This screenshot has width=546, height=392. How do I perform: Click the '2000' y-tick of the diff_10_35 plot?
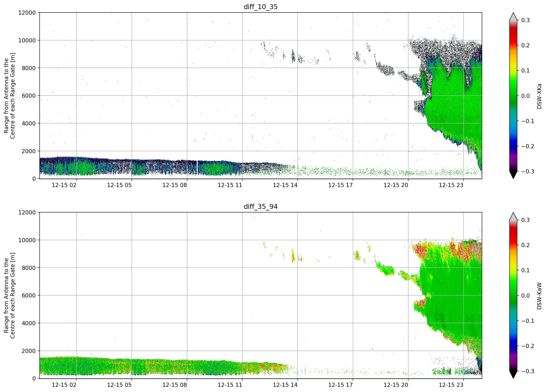(x=29, y=151)
